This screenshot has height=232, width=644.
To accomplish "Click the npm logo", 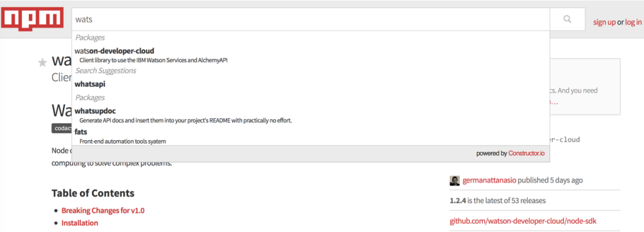I will pyautogui.click(x=32, y=19).
